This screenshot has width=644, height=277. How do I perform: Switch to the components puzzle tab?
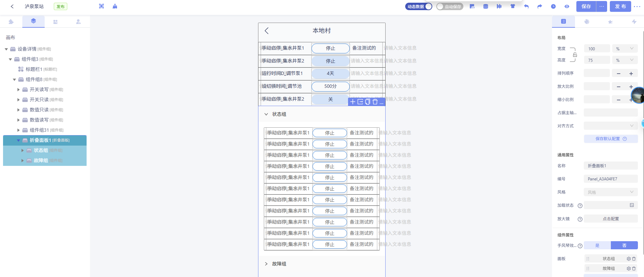tap(11, 22)
